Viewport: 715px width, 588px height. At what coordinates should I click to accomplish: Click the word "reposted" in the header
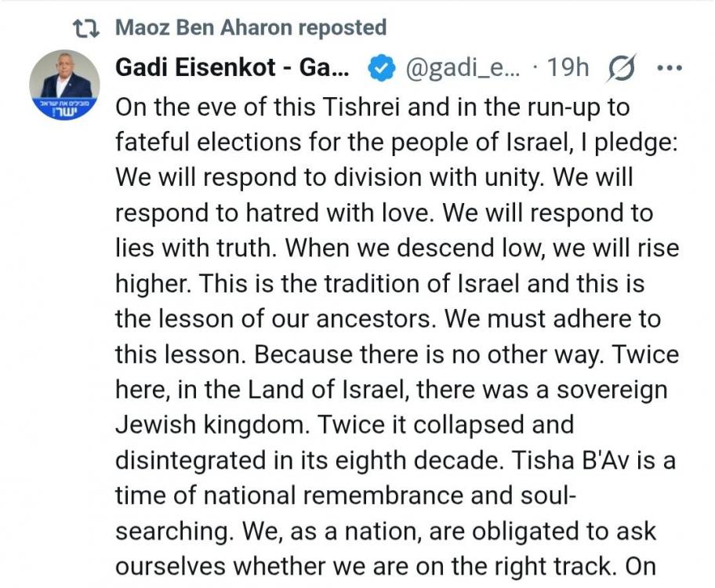tap(343, 27)
